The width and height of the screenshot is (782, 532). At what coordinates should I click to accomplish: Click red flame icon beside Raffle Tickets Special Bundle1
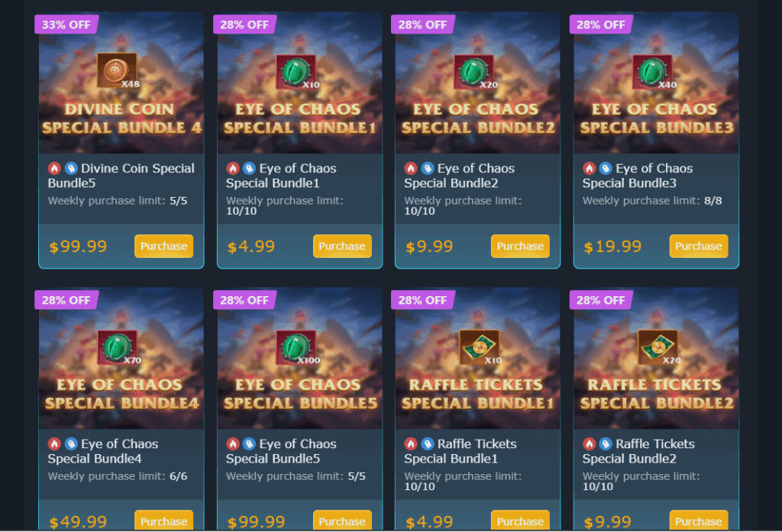click(410, 443)
